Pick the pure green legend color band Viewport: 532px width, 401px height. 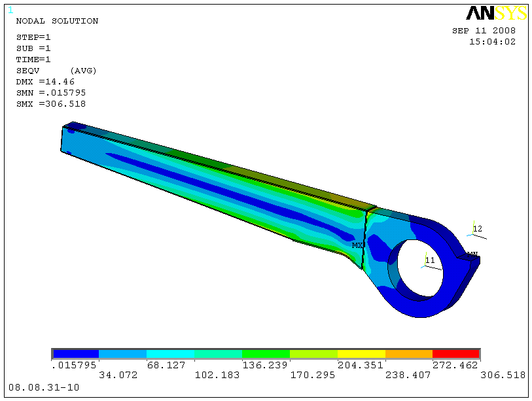[x=266, y=353]
